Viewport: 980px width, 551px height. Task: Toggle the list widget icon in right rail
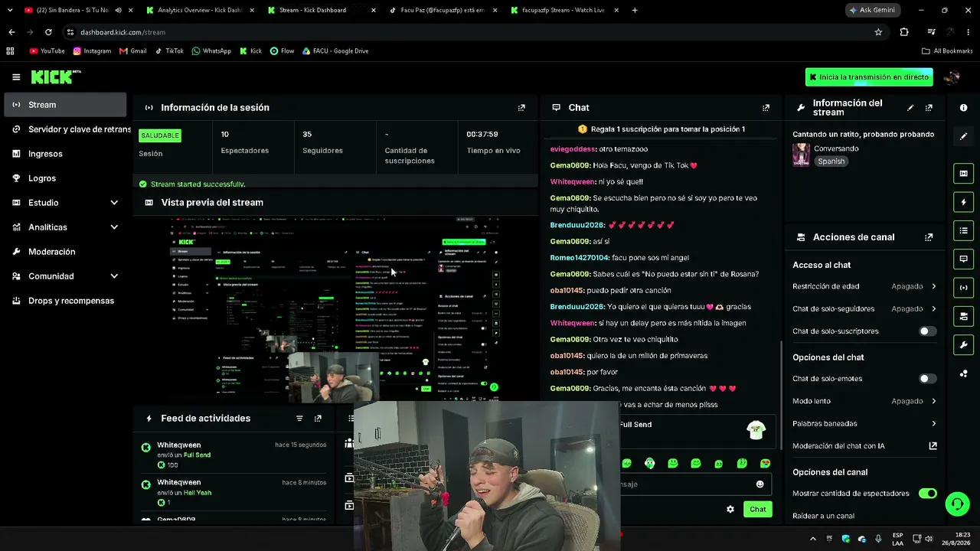pos(963,230)
